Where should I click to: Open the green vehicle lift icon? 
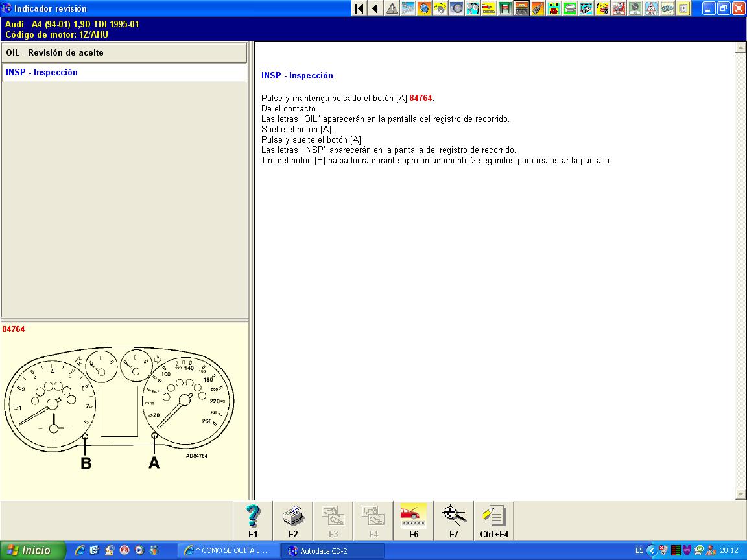tap(505, 8)
